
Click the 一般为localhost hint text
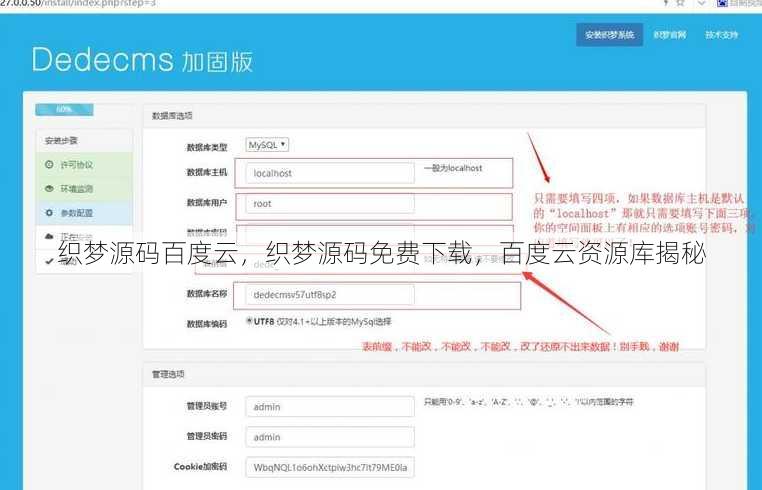click(453, 168)
